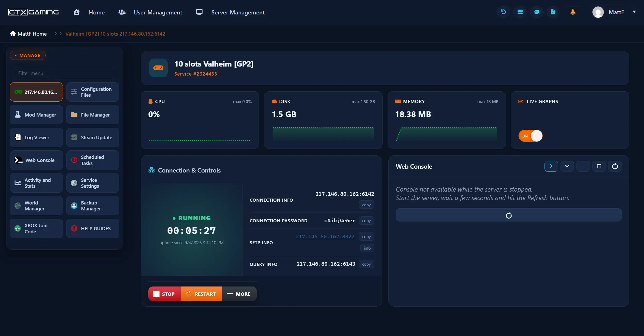Open Steam Update
The height and width of the screenshot is (336, 644).
coord(93,137)
